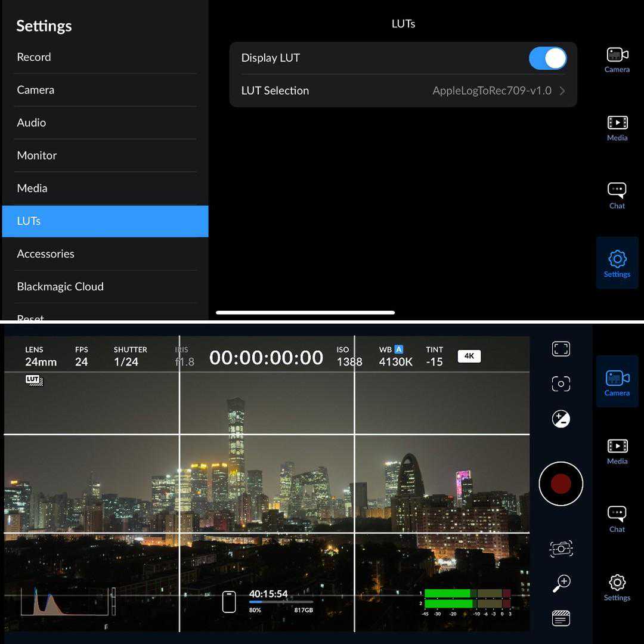Select the Monitor settings tab
Image resolution: width=644 pixels, height=644 pixels.
tap(37, 156)
